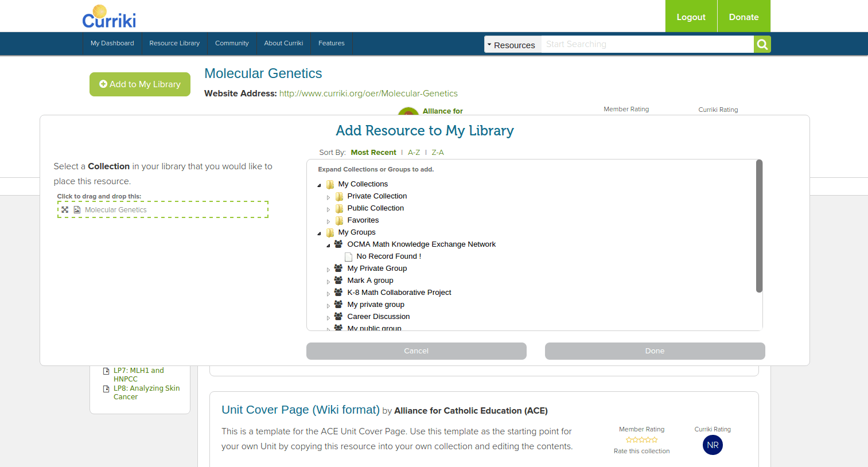
Task: Click the Start Searching input field
Action: click(x=647, y=44)
